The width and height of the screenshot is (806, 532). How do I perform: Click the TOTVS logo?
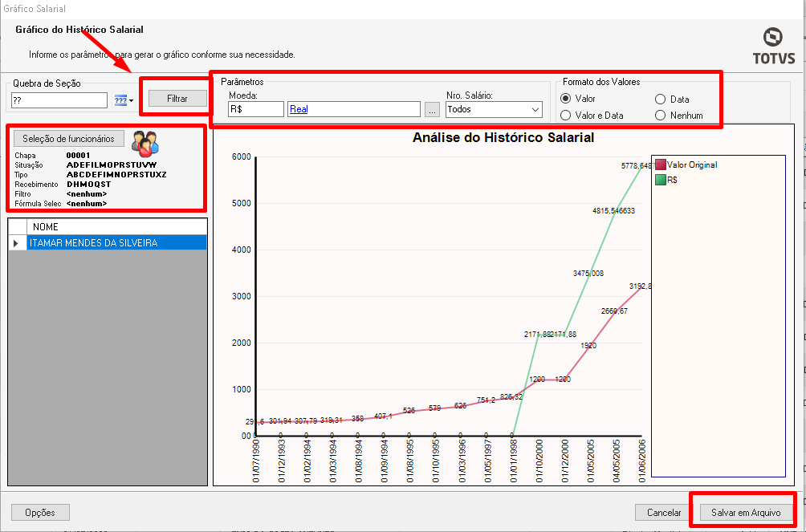click(774, 47)
